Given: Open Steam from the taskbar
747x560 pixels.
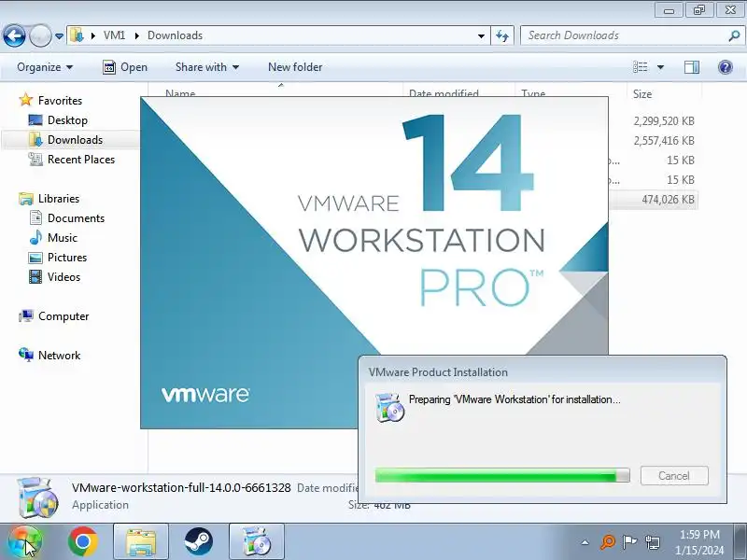Looking at the screenshot, I should [199, 542].
